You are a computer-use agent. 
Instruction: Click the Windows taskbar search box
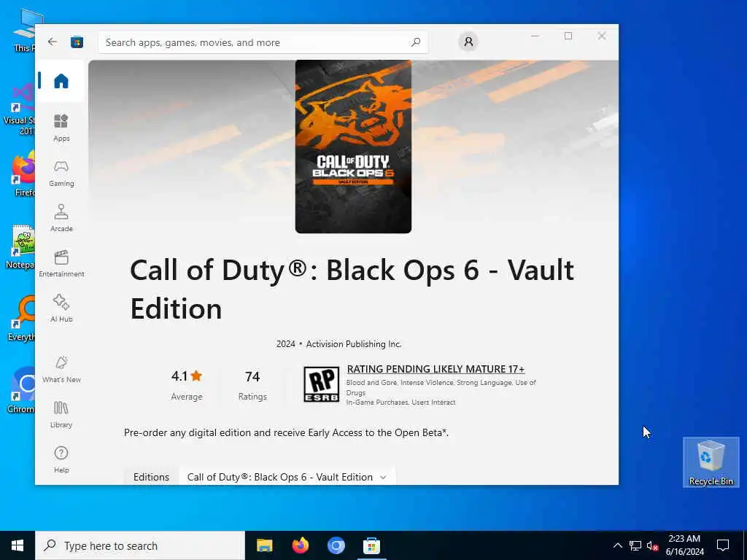pos(140,545)
